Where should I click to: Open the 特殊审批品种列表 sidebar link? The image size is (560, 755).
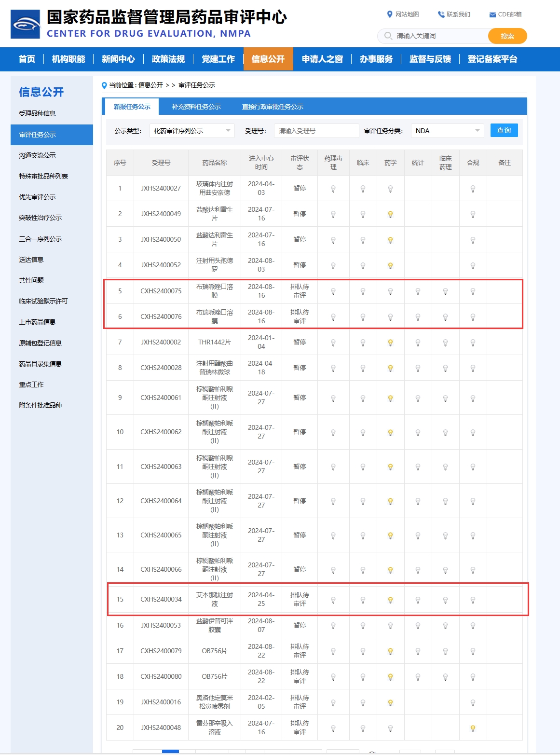coord(43,176)
